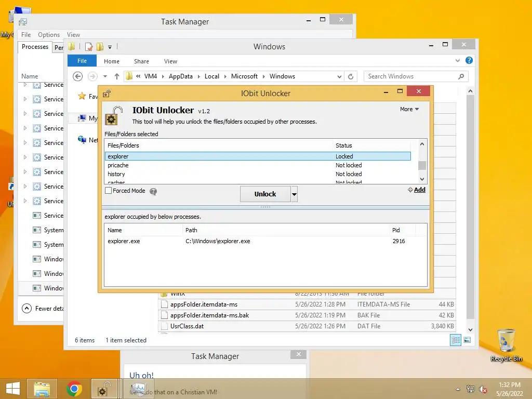The image size is (532, 399).
Task: Open the Home tab in Explorer ribbon
Action: coord(112,61)
